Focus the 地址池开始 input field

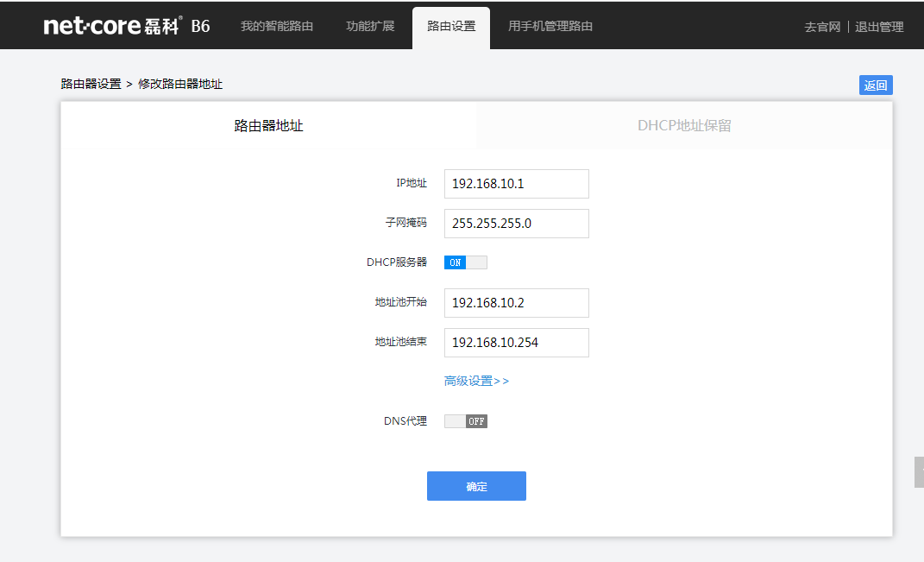pyautogui.click(x=516, y=303)
